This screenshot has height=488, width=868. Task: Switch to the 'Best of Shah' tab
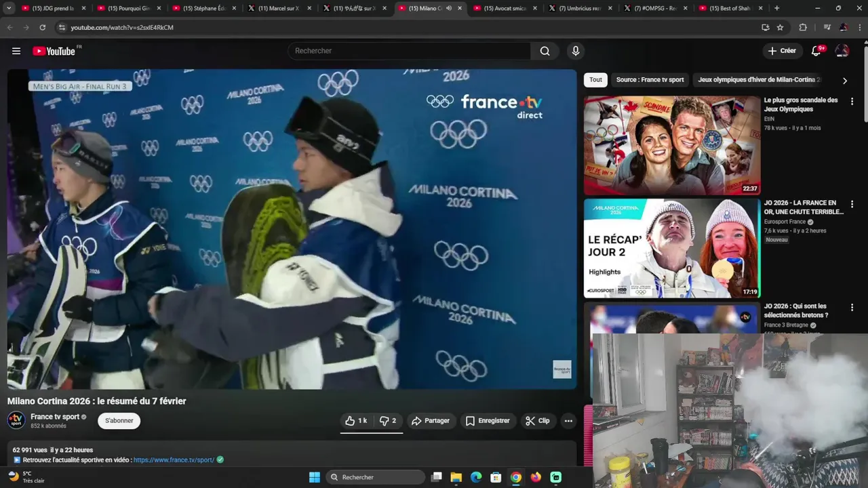(732, 8)
